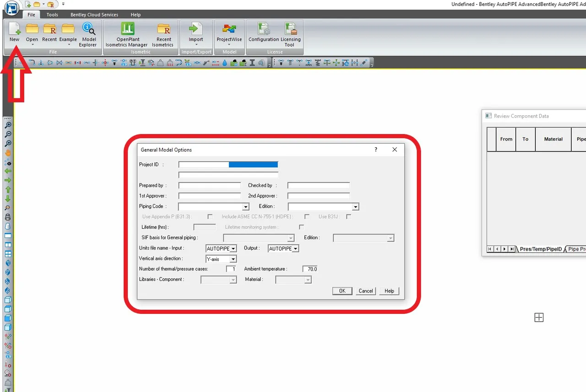This screenshot has width=586, height=392.
Task: Click the Prepared by text field
Action: click(210, 185)
